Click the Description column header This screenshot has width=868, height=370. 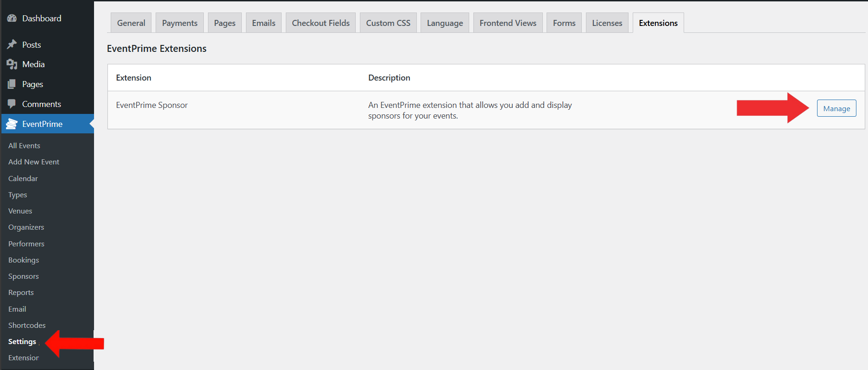click(389, 78)
